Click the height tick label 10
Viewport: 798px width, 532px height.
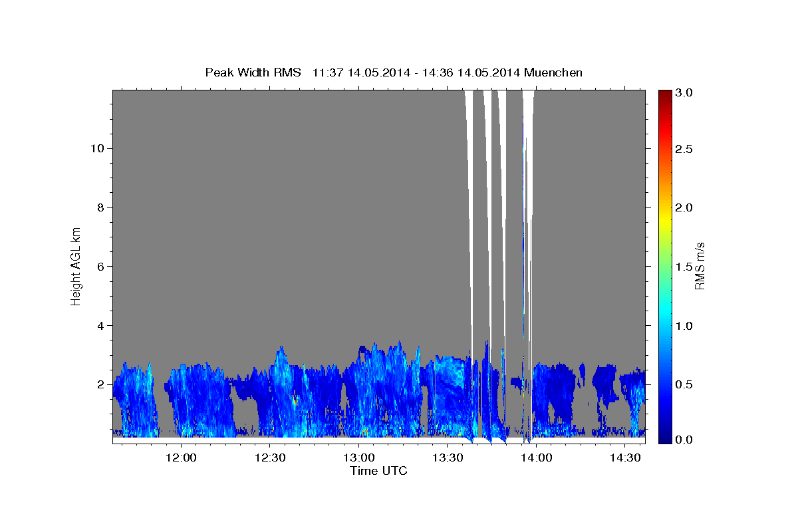point(96,148)
